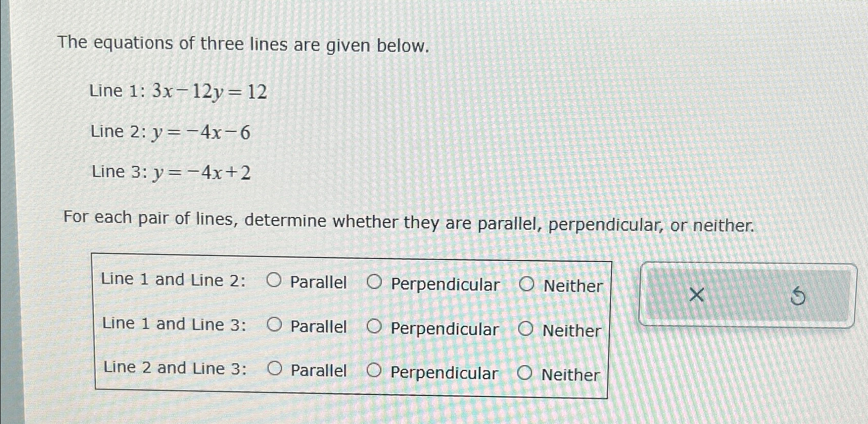Select Parallel for Line 1 and Line 3
Screen dimensions: 868x424
275,326
